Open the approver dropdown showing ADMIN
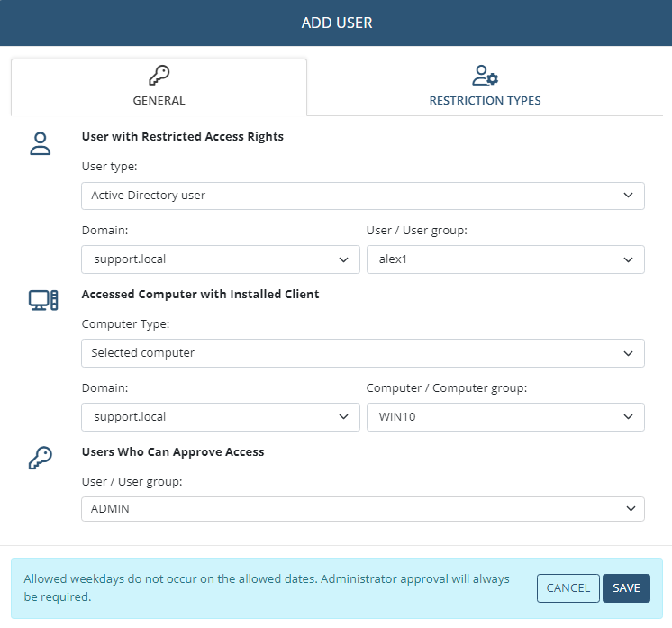The height and width of the screenshot is (628, 672). [362, 509]
